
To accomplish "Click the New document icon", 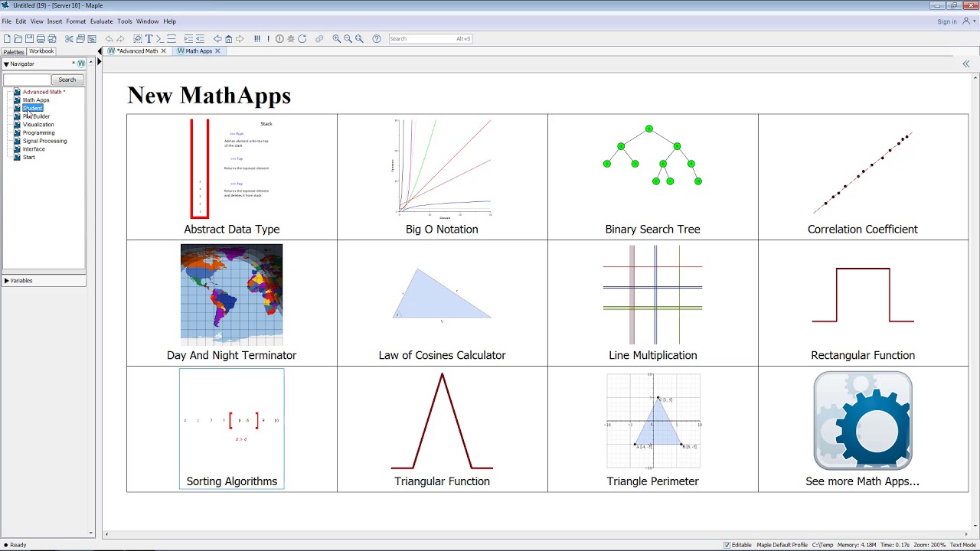I will click(7, 38).
